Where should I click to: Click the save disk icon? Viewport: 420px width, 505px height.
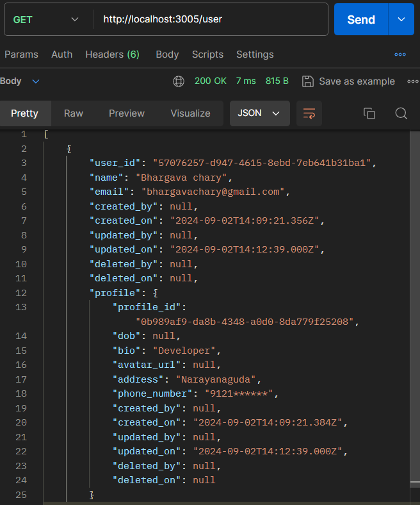(308, 81)
